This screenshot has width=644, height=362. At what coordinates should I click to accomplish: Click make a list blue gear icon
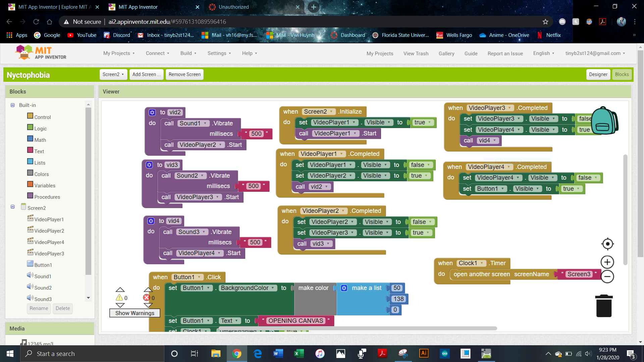click(344, 288)
